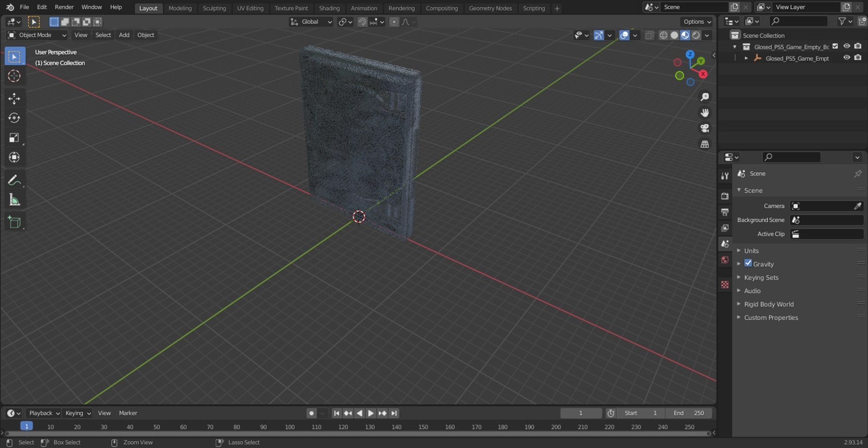Screen dimensions: 868x448
Task: Exclude Closed_PS5_Game_Empty_Bc collection via checkbox
Action: [x=835, y=46]
